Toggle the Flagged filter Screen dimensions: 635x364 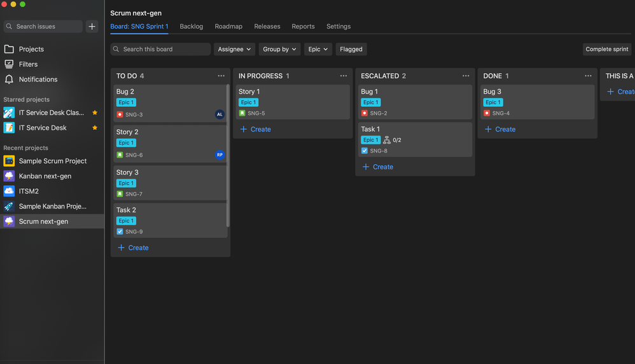pyautogui.click(x=351, y=49)
